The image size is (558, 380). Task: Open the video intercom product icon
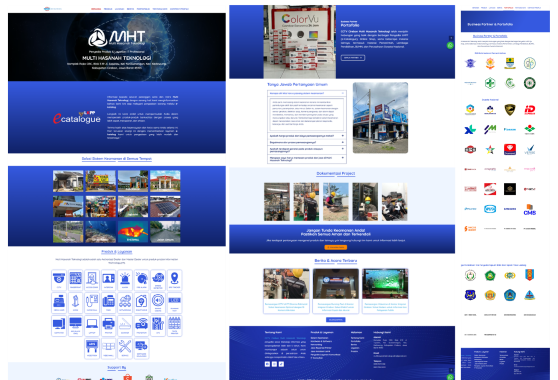click(109, 279)
